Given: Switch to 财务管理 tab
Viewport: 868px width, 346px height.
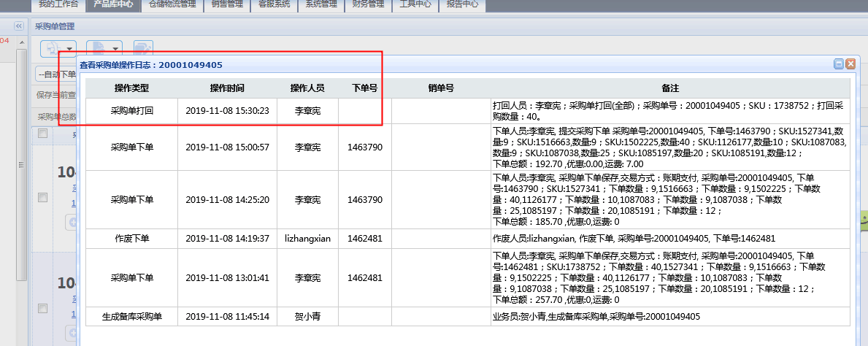Looking at the screenshot, I should 368,5.
